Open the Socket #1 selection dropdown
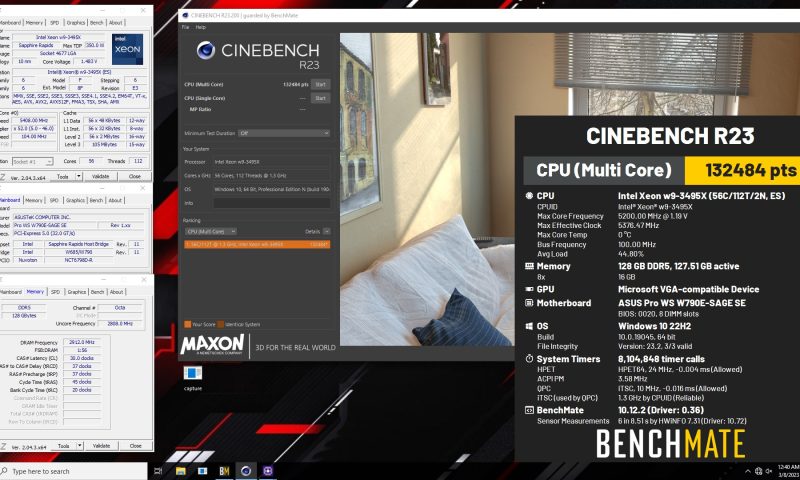Viewport: 800px width, 480px height. tap(33, 162)
